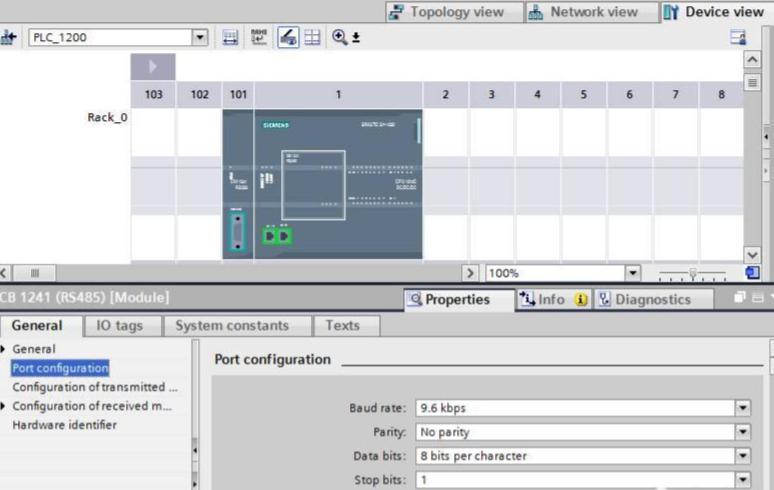The height and width of the screenshot is (490, 774).
Task: Open the Baud rate dropdown
Action: click(743, 408)
